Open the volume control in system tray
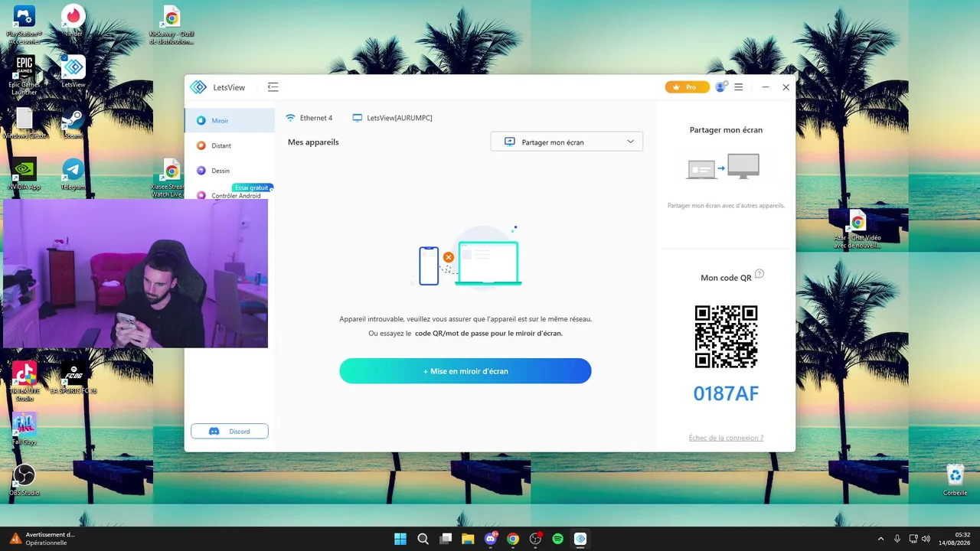 tap(926, 539)
